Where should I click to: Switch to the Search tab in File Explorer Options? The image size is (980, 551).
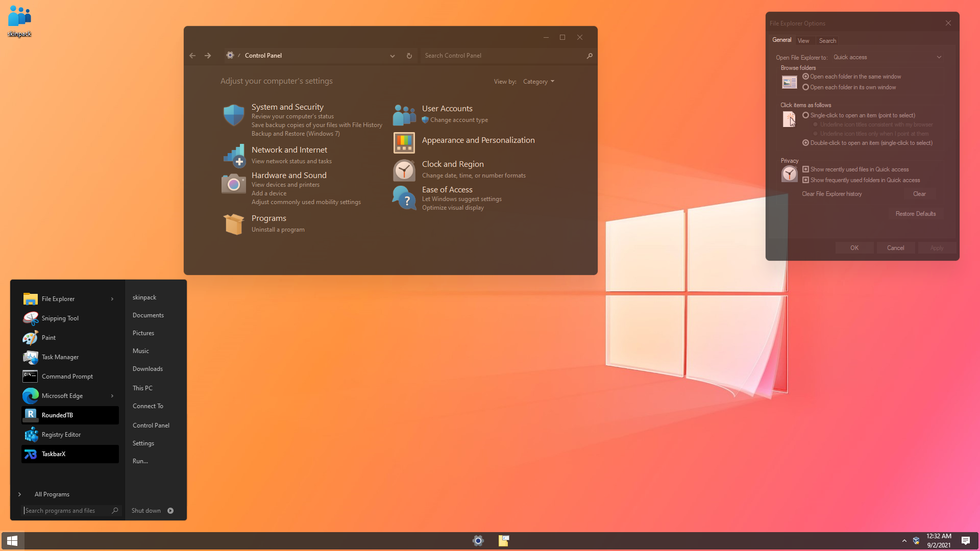click(x=827, y=41)
